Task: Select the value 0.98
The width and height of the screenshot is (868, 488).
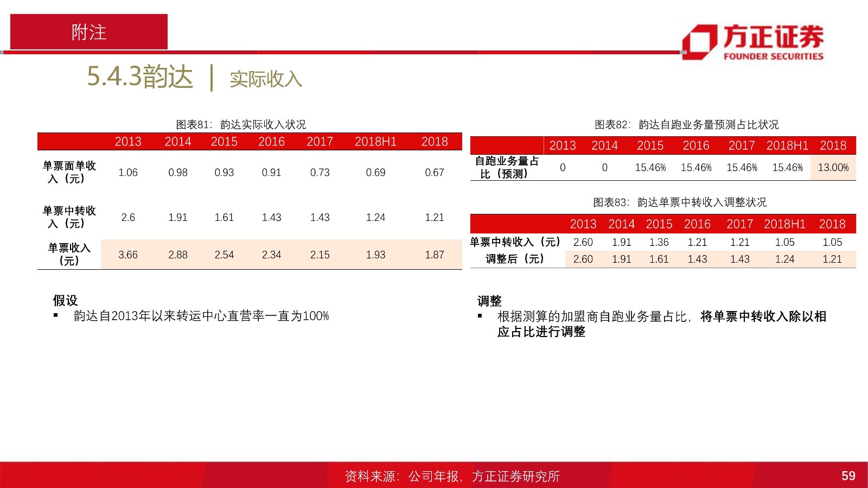Action: pos(178,173)
